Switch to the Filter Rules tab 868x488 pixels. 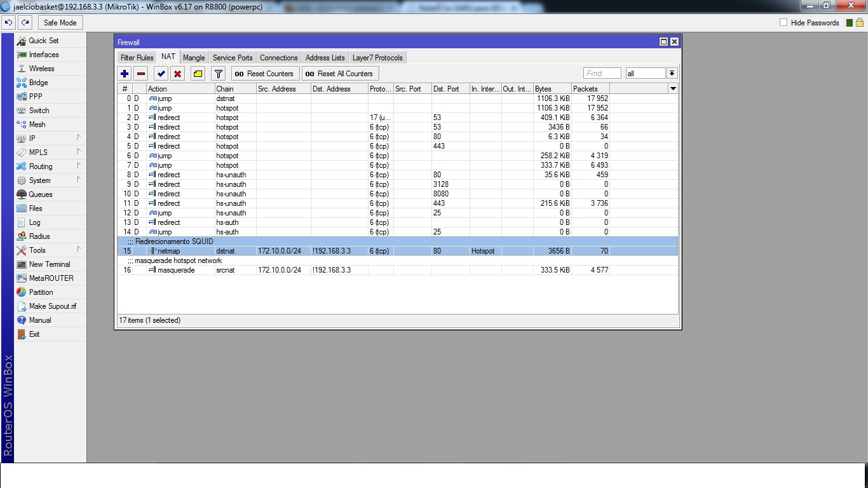[x=137, y=58]
